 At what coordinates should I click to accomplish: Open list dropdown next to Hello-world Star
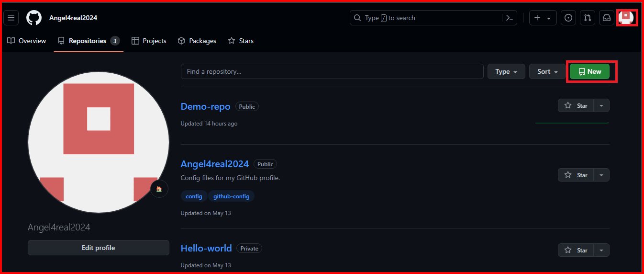(x=602, y=250)
